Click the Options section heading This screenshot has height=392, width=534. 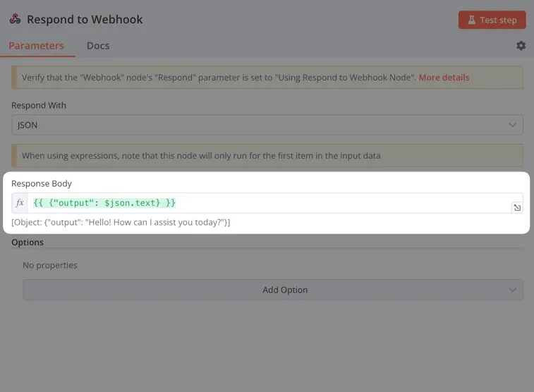28,243
